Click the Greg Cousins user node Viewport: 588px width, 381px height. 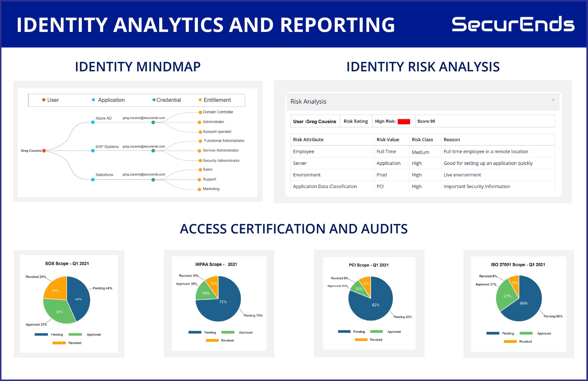coord(44,150)
